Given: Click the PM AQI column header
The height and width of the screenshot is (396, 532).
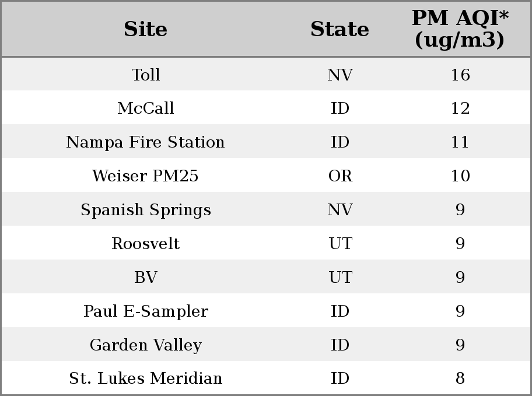Looking at the screenshot, I should [460, 29].
